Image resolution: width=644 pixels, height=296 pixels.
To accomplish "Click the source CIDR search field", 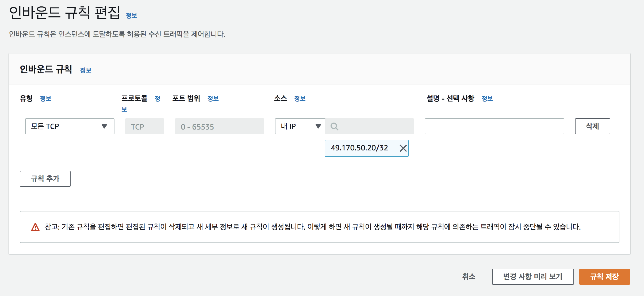I will click(374, 126).
